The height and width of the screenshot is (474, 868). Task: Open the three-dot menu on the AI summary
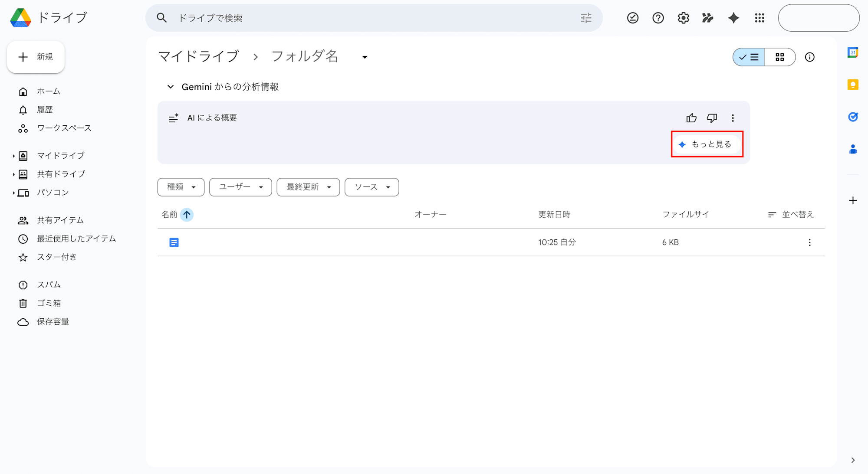pyautogui.click(x=733, y=118)
